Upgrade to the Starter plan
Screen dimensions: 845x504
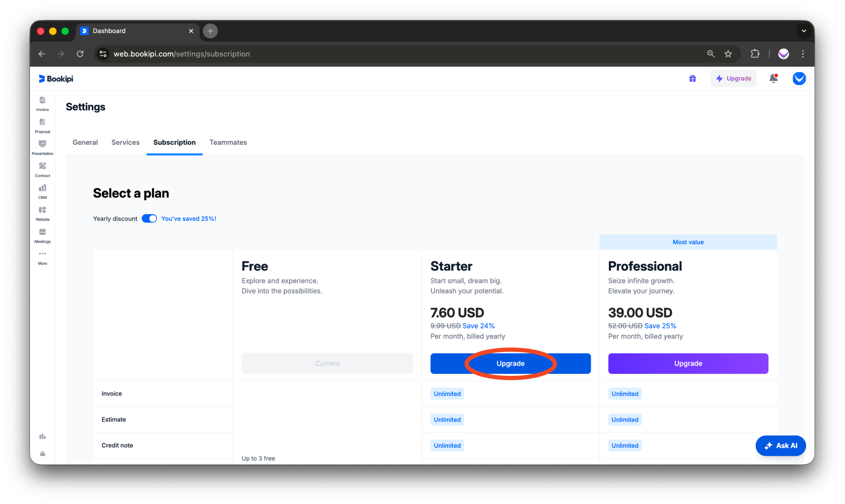click(510, 363)
